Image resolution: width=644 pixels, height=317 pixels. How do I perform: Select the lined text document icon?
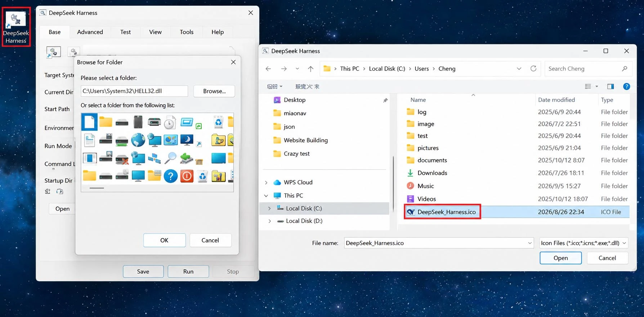click(89, 140)
